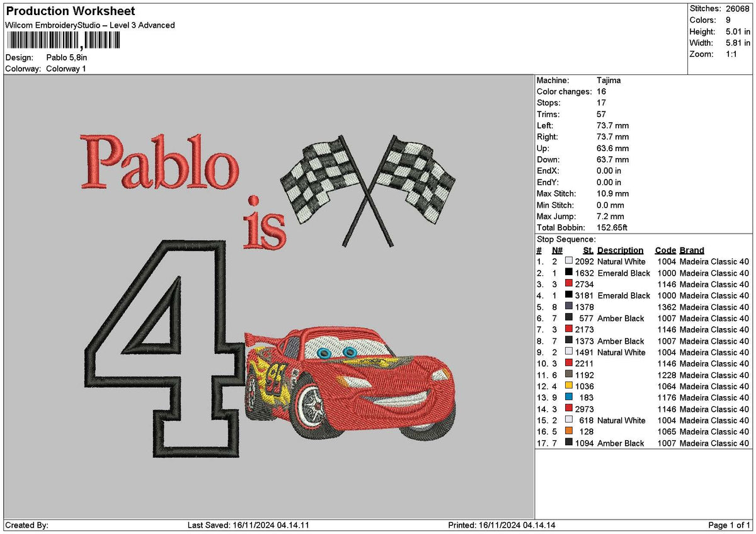Select stitch count 183 in stop 13
Image resolution: width=756 pixels, height=534 pixels.
[587, 397]
